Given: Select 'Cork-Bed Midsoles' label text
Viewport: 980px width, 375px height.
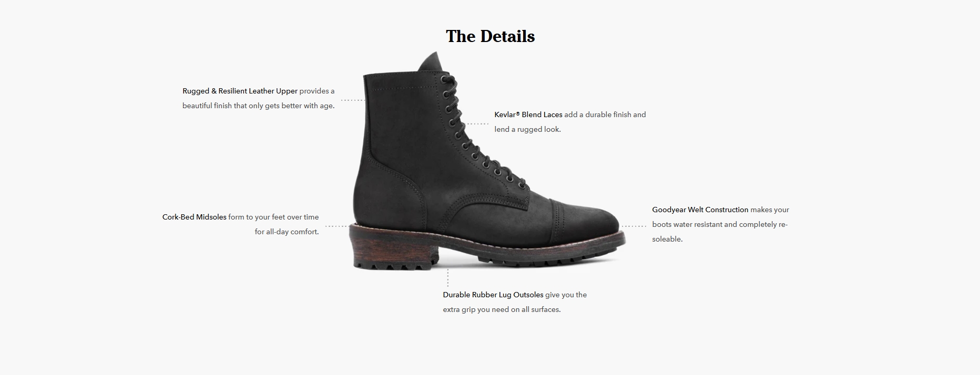Looking at the screenshot, I should (x=194, y=217).
